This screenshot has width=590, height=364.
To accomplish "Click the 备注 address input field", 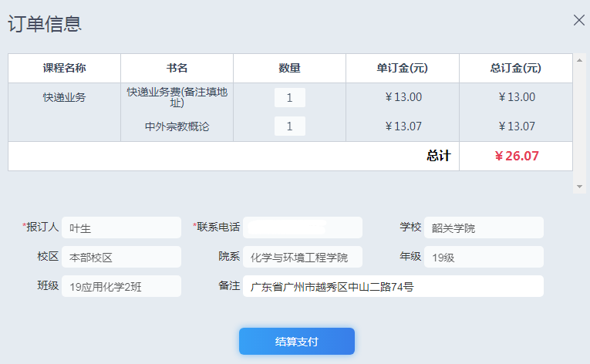I will coord(393,286).
